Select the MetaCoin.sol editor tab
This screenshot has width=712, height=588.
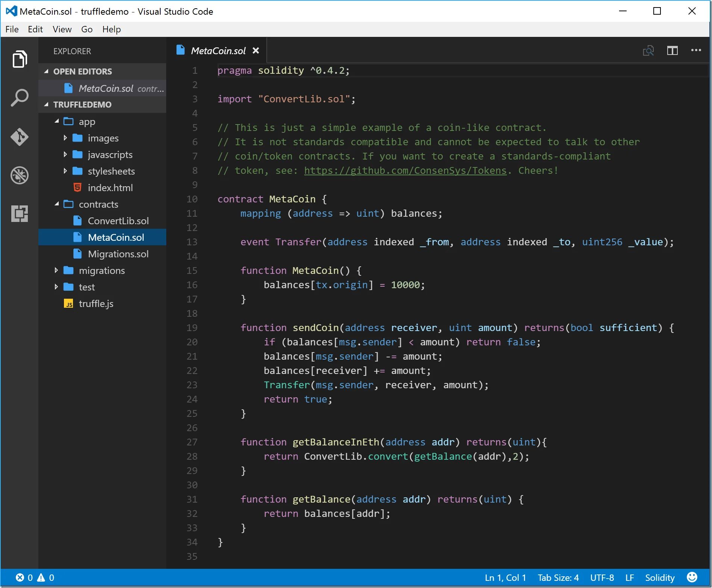(x=217, y=50)
